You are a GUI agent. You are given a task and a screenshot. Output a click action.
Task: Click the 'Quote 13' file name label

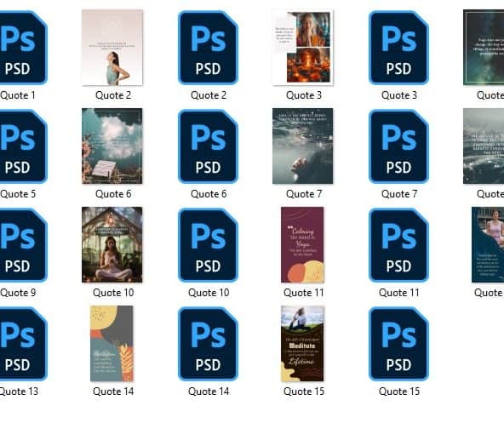(x=19, y=392)
